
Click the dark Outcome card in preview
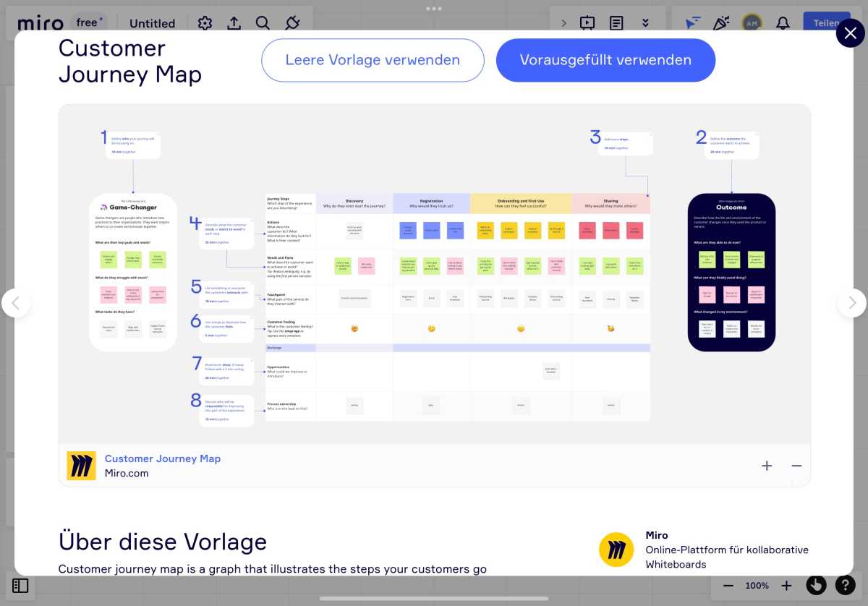(x=731, y=272)
